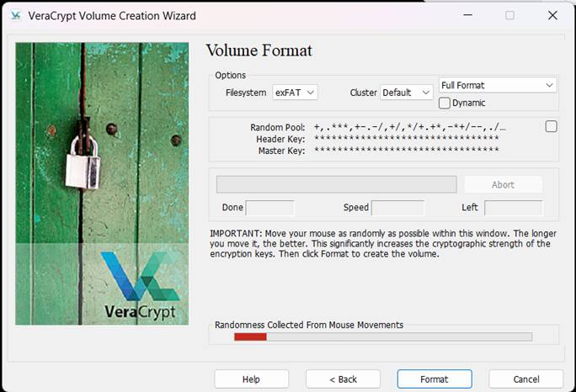Start formatting with the Format button
The image size is (576, 392).
[x=435, y=379]
